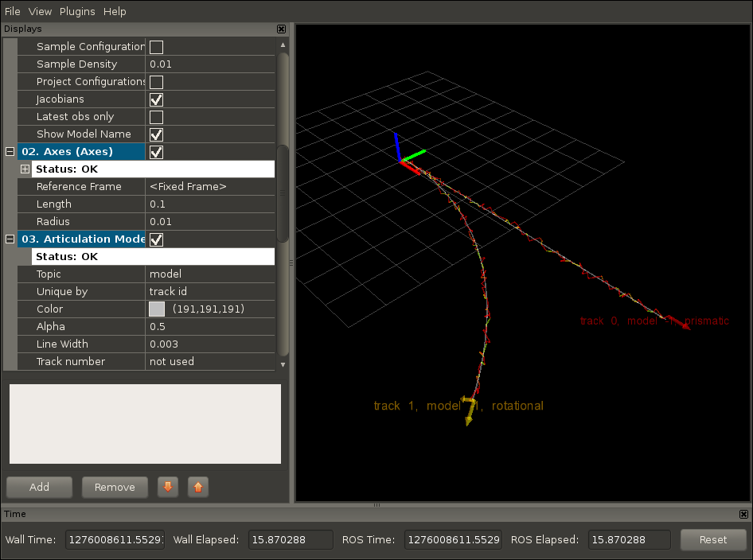The width and height of the screenshot is (753, 560).
Task: Click the Wall Time input field
Action: [x=115, y=539]
